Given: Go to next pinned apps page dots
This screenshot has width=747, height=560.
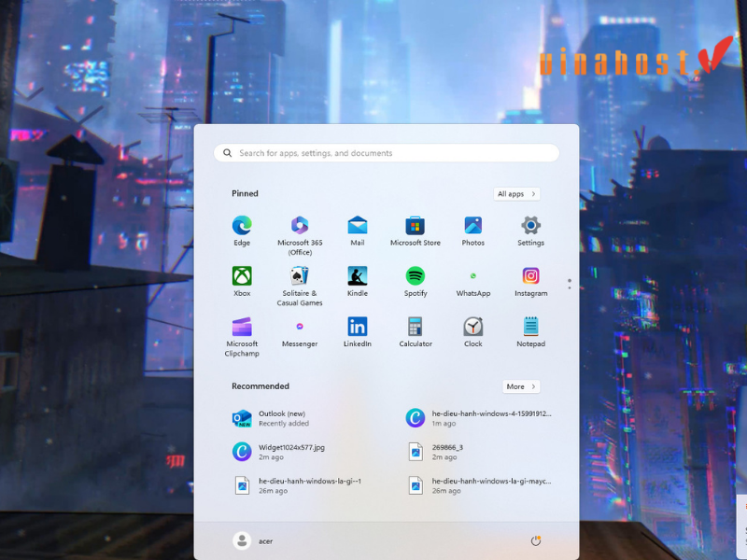Looking at the screenshot, I should pos(570,285).
